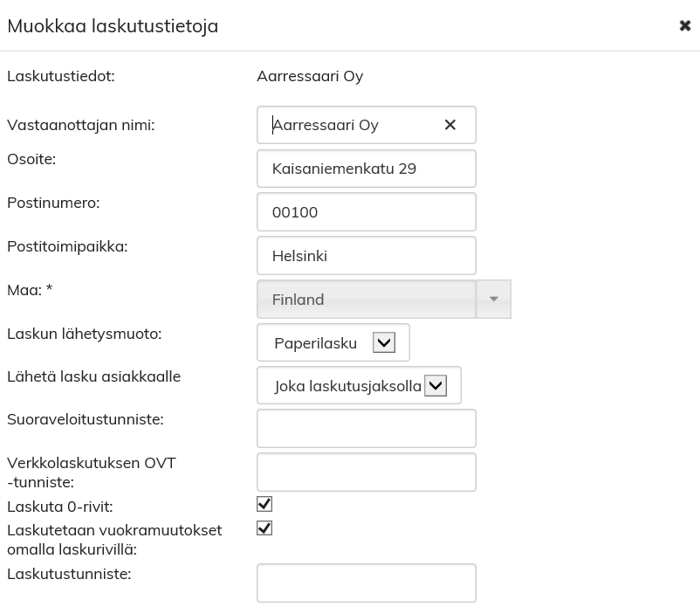Viewport: 700px width, 607px height.
Task: Click the 'Maa: *' required field label
Action: (x=30, y=290)
